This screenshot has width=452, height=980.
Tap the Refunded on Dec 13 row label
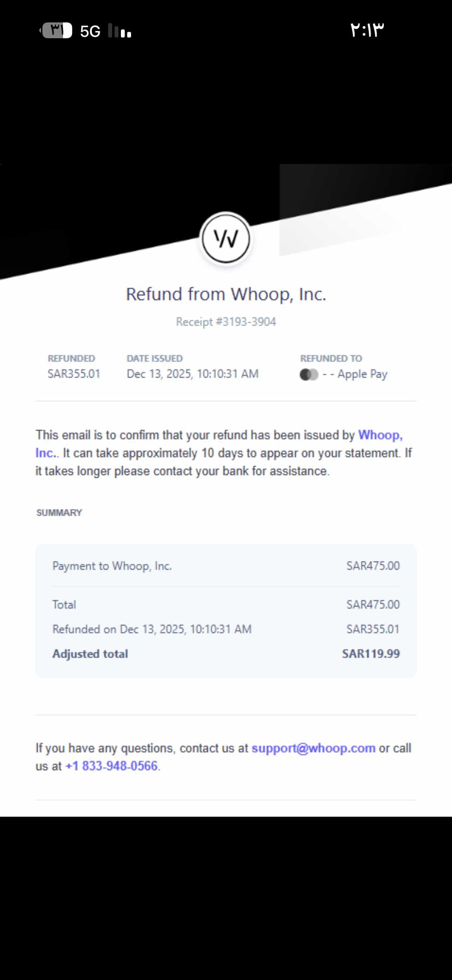[x=152, y=629]
